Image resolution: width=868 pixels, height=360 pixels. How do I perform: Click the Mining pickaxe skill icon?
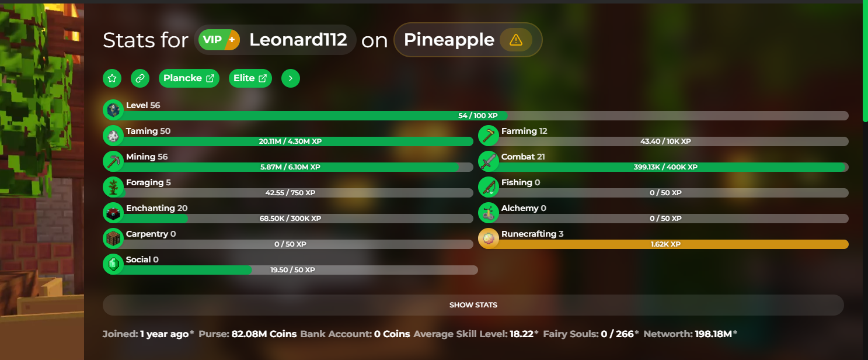[x=113, y=161]
